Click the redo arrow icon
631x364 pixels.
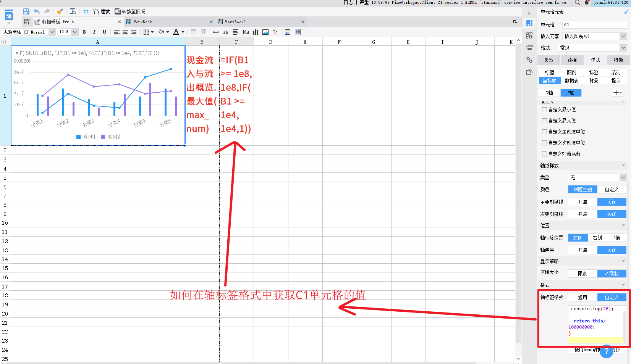(47, 11)
